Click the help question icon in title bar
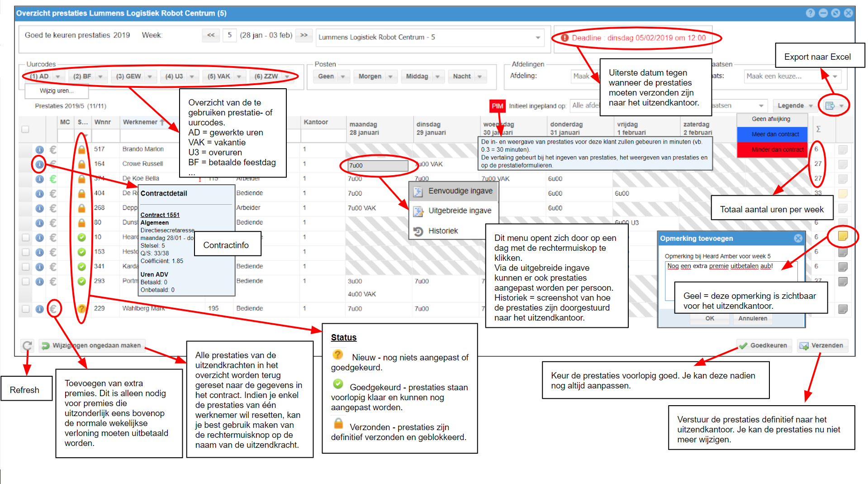 point(810,13)
